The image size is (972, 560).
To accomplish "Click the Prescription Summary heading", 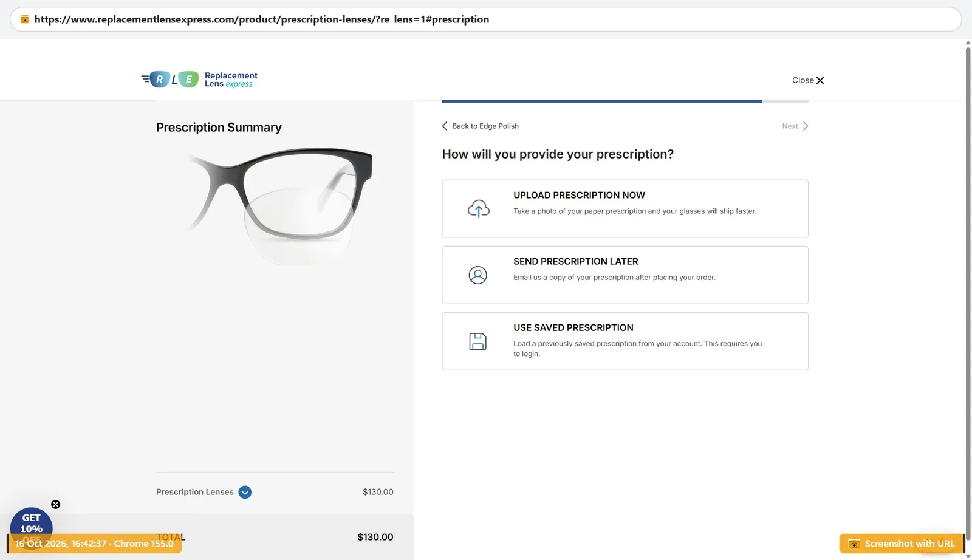I will (x=219, y=127).
